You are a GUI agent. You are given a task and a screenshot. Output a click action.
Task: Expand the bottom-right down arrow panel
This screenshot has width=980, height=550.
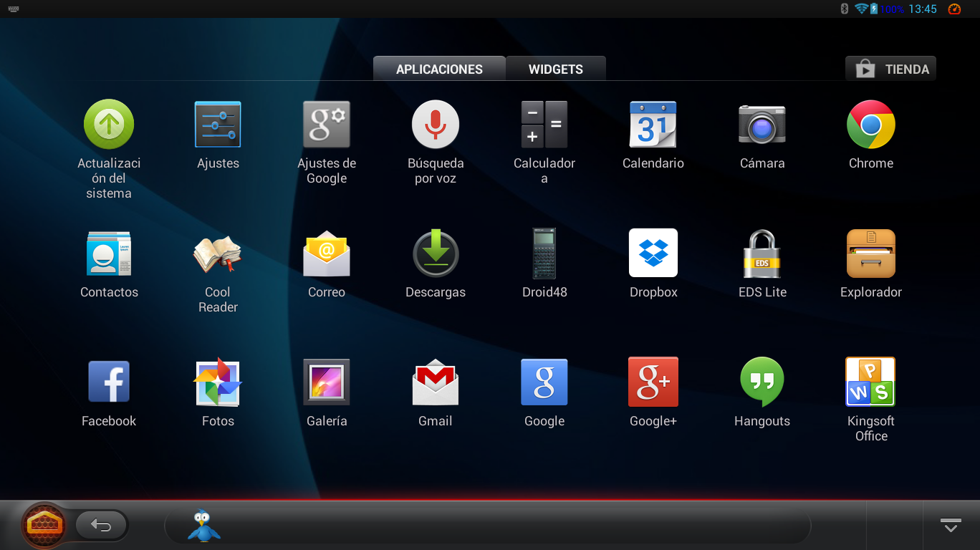[x=950, y=526]
